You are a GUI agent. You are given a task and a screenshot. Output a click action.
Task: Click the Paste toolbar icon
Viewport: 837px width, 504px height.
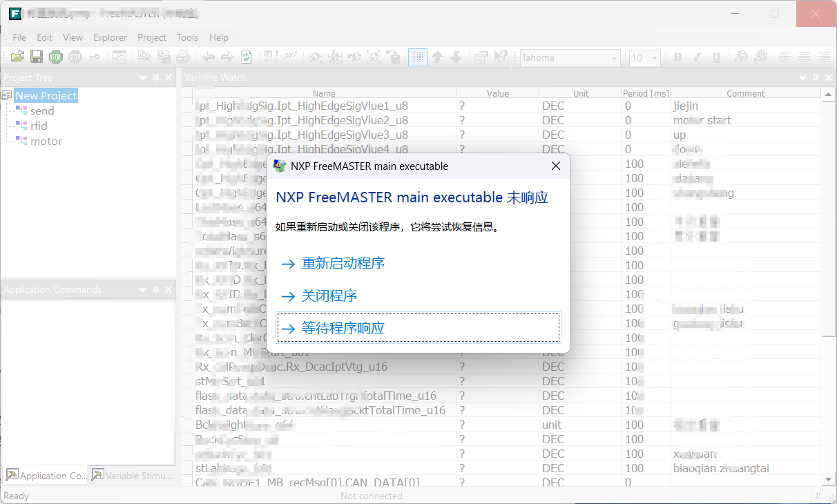coord(164,57)
